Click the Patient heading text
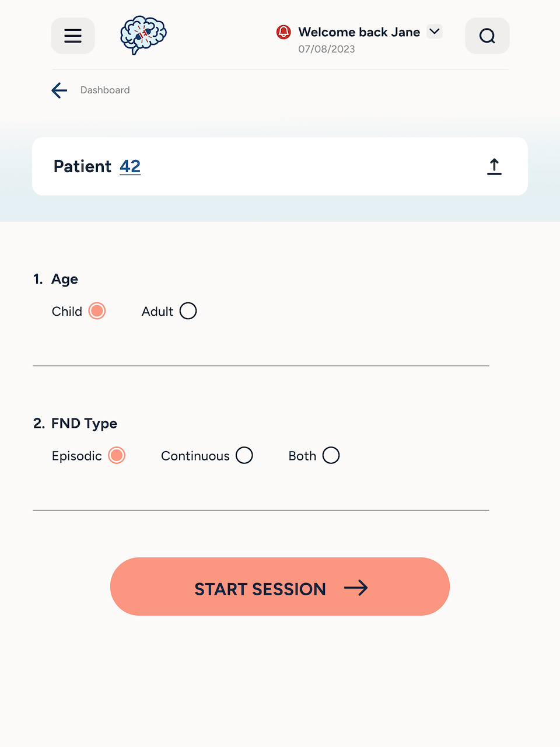The image size is (560, 747). pos(82,166)
